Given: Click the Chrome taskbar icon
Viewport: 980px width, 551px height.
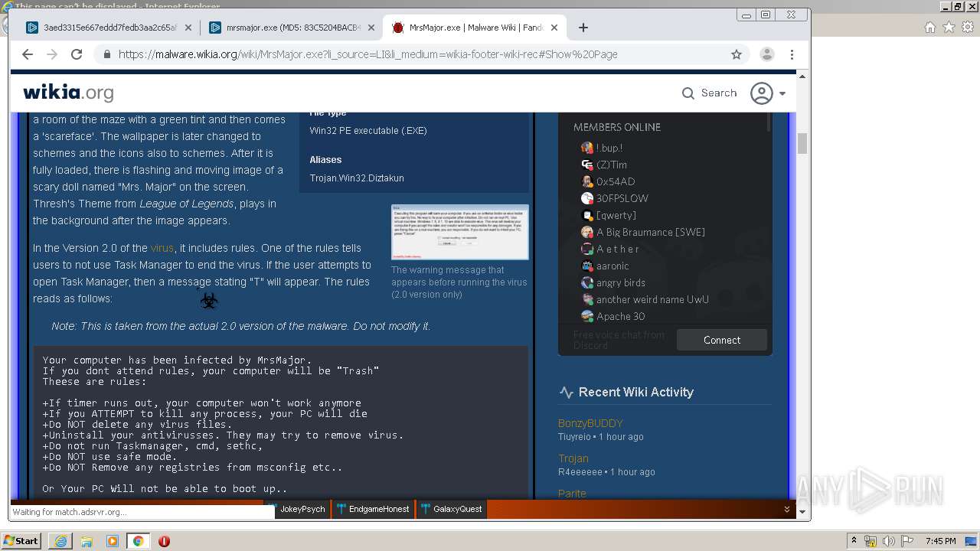Looking at the screenshot, I should (138, 541).
